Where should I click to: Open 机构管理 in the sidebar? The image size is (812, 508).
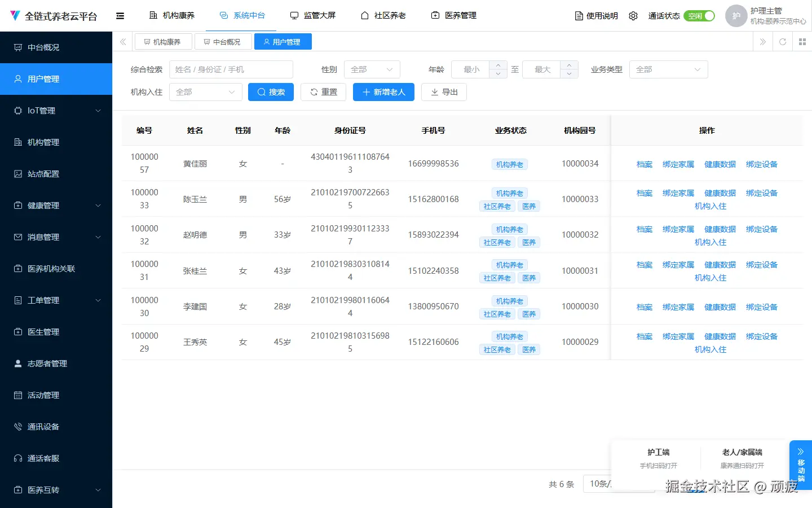tap(56, 142)
